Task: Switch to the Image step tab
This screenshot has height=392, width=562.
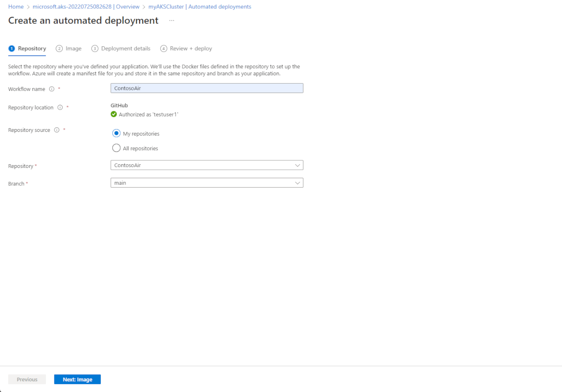Action: tap(68, 49)
